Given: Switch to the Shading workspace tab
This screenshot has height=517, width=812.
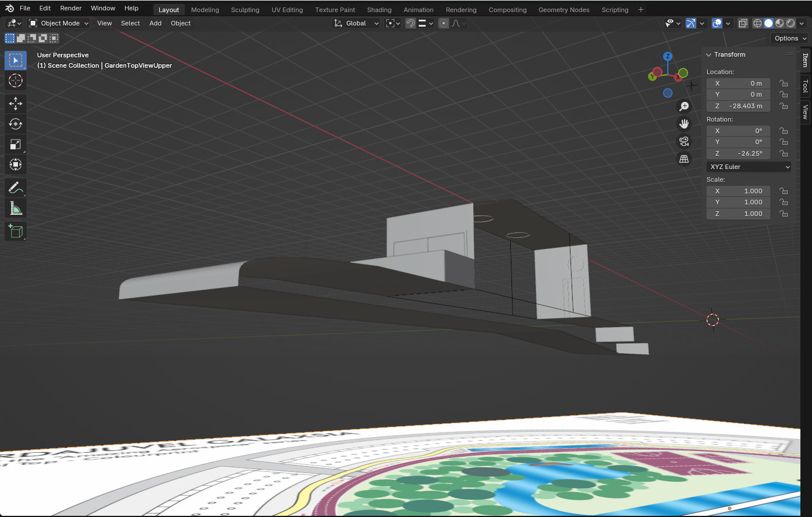Looking at the screenshot, I should point(379,10).
